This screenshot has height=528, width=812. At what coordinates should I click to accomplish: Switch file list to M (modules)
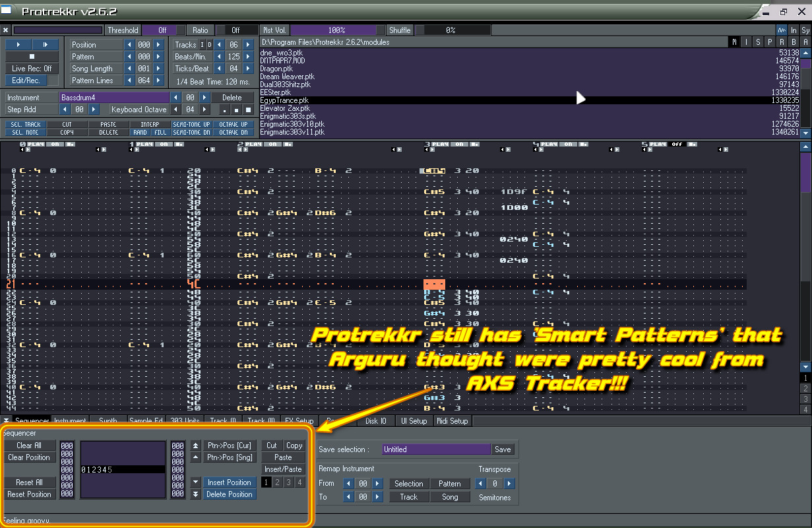(735, 42)
